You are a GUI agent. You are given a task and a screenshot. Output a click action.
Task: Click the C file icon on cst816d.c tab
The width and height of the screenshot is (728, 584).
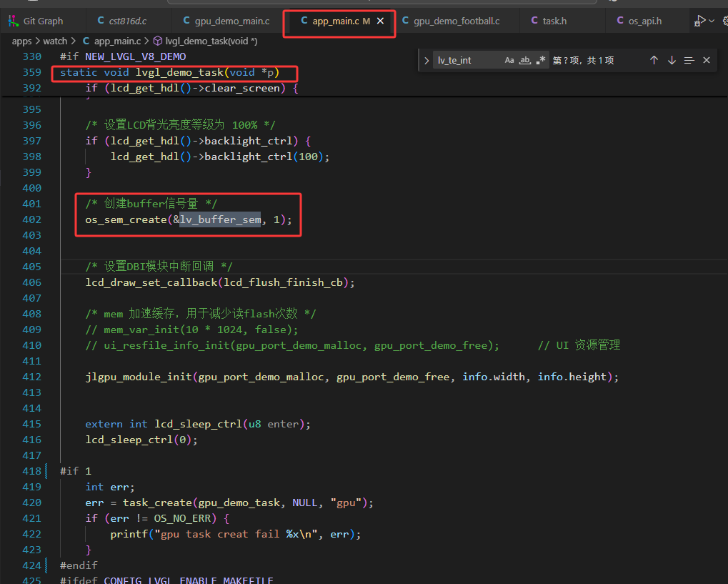pos(101,21)
